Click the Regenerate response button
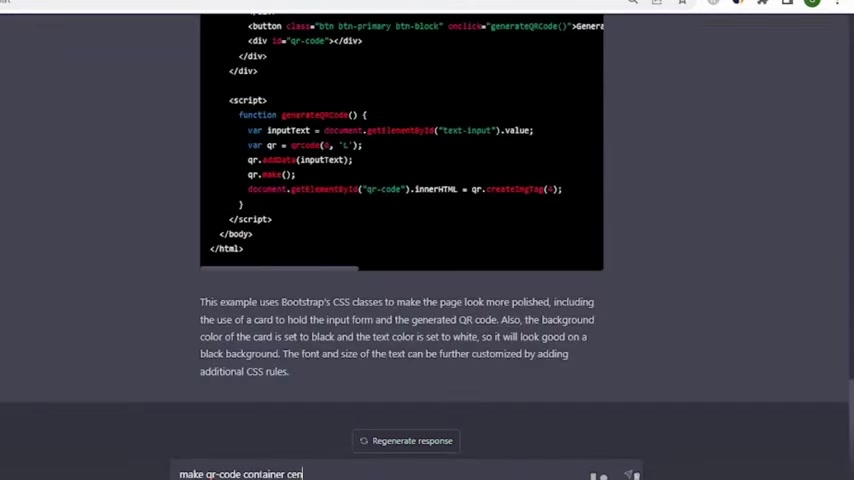This screenshot has height=480, width=854. pos(406,441)
